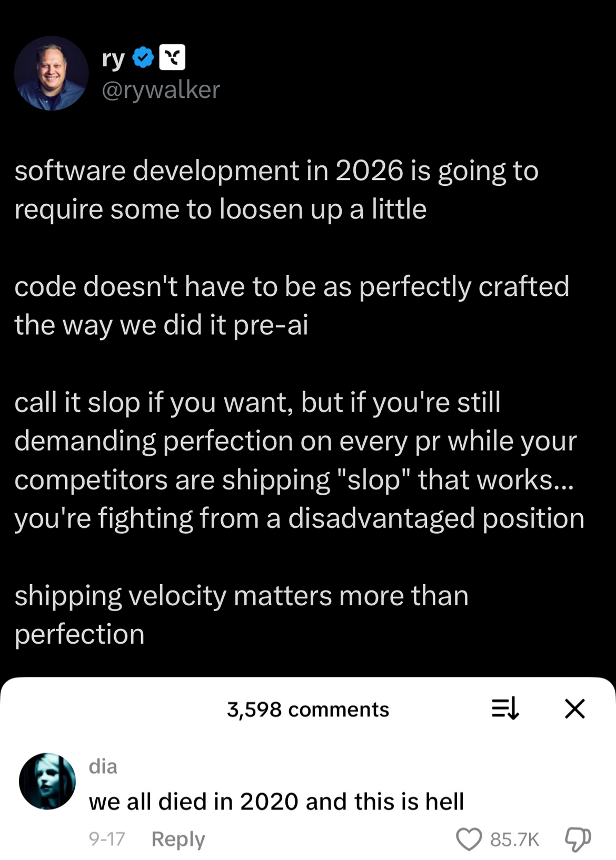Dismiss the comments panel with the X
This screenshot has height=860, width=616.
click(x=575, y=708)
